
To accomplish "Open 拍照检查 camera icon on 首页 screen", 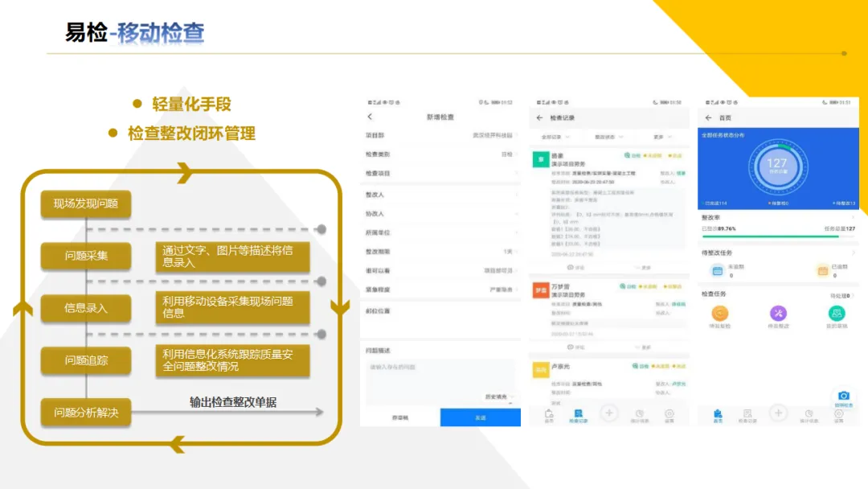I will (x=844, y=396).
